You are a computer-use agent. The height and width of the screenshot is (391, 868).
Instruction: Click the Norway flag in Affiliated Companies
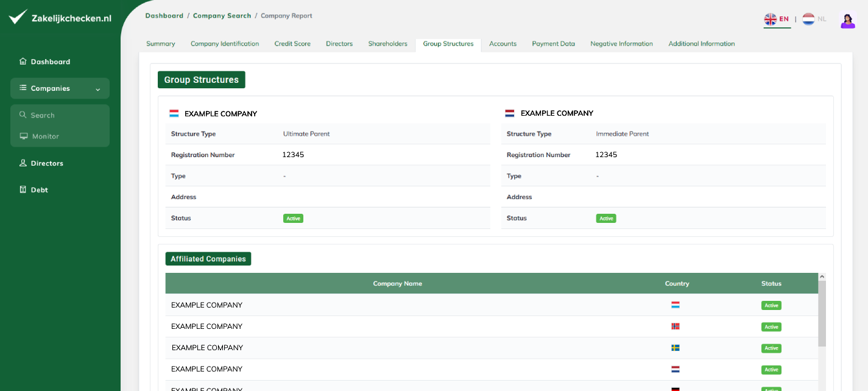676,326
